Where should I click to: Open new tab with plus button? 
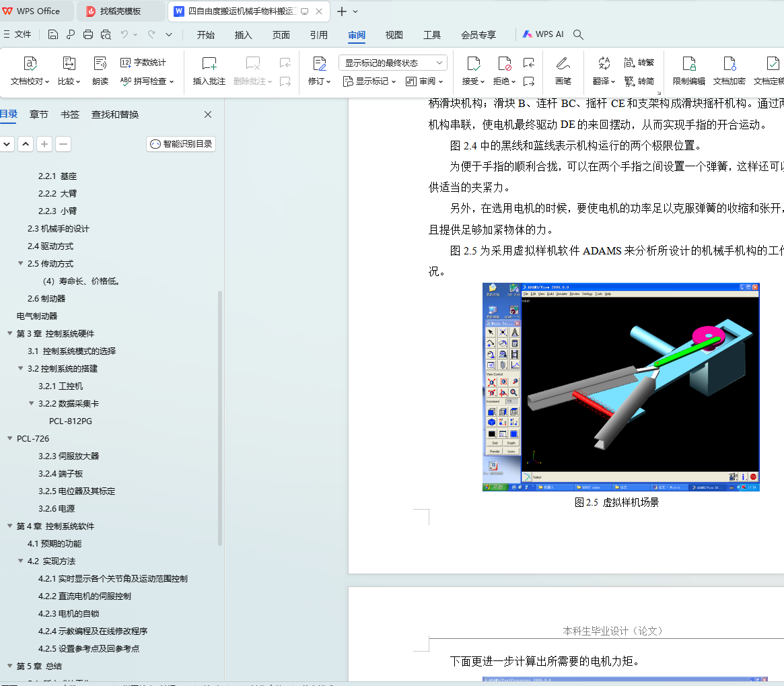coord(342,11)
